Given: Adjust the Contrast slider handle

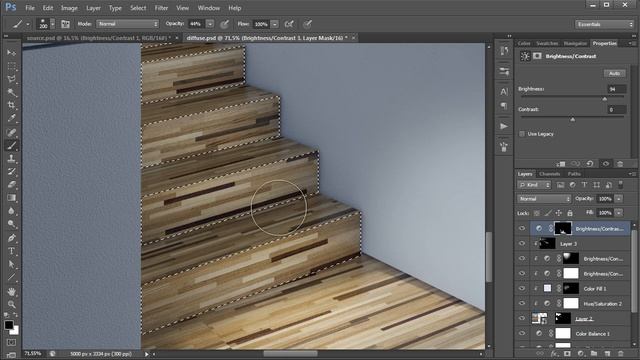Looking at the screenshot, I should [573, 119].
